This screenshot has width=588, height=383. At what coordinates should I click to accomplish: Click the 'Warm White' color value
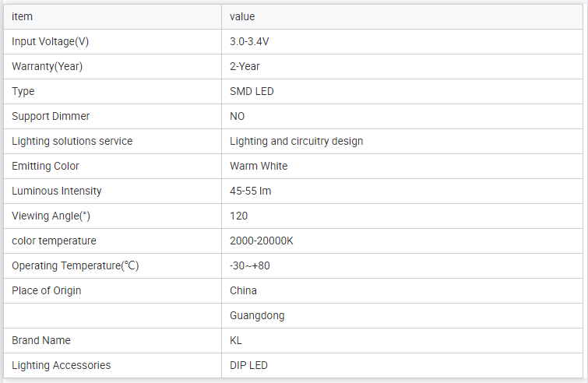point(259,166)
